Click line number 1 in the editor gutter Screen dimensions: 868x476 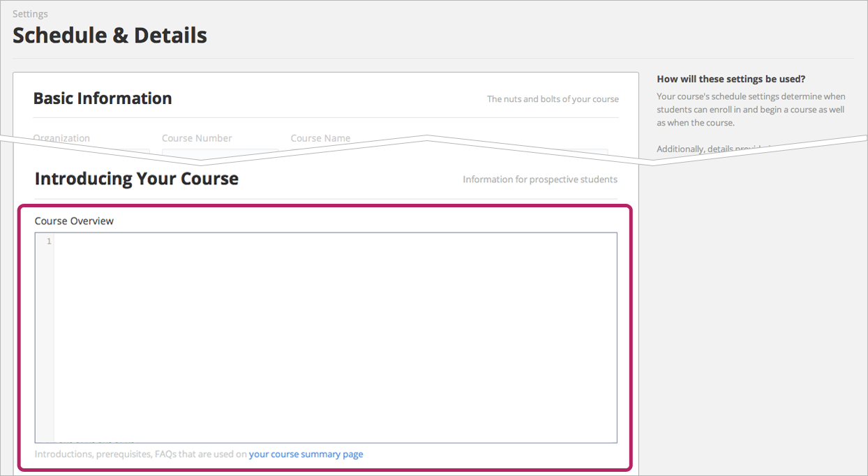coord(49,241)
